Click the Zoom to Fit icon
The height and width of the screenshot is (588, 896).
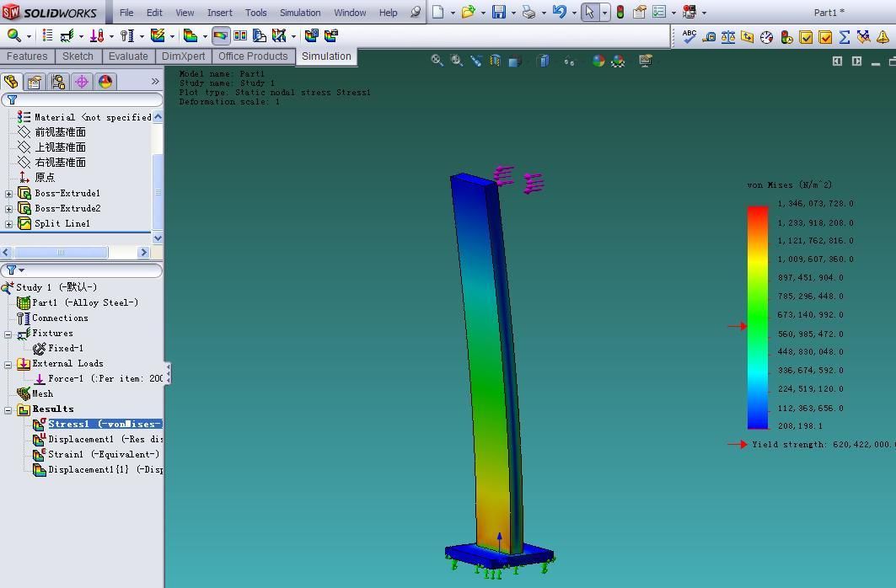437,61
